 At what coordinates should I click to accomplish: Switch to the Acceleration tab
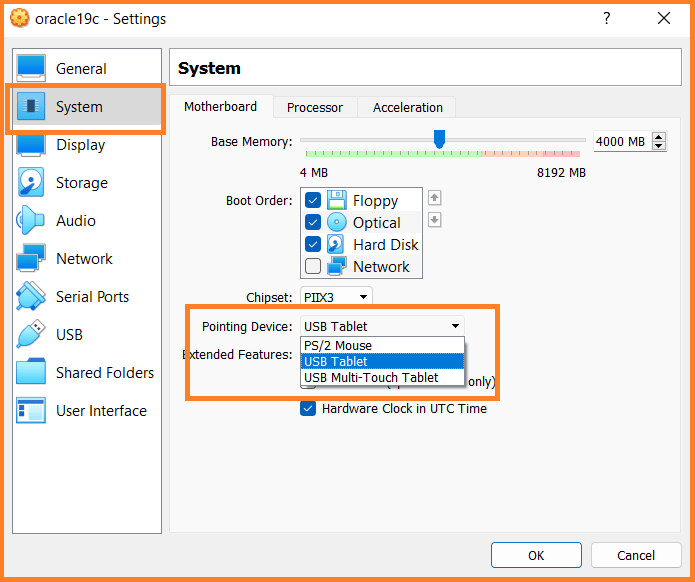pyautogui.click(x=407, y=108)
